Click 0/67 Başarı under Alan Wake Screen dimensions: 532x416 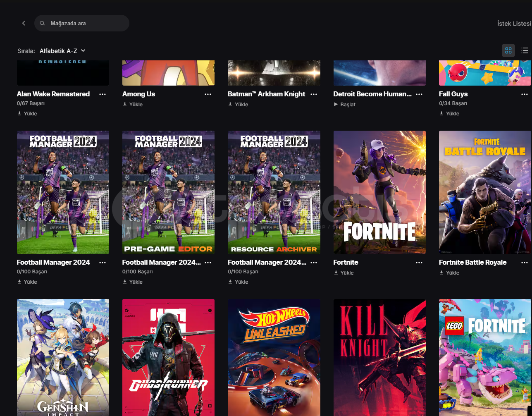pos(31,103)
